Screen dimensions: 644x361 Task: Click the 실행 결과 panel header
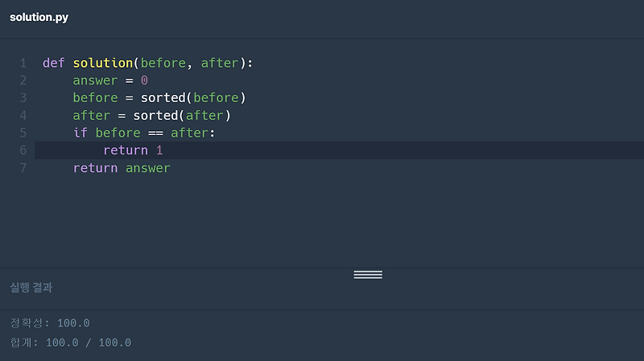point(31,288)
